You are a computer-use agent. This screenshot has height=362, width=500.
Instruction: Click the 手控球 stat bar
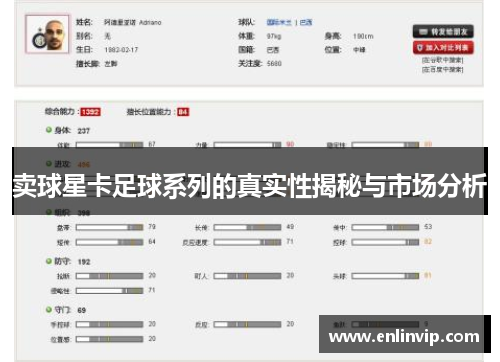109,324
